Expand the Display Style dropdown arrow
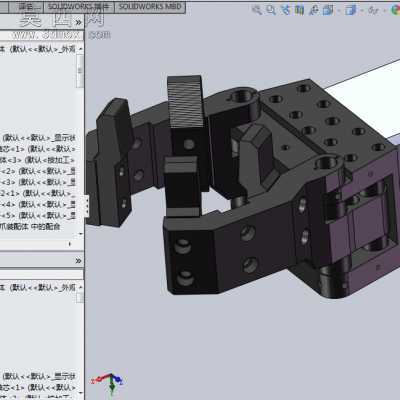Image resolution: width=400 pixels, height=400 pixels. (x=361, y=11)
